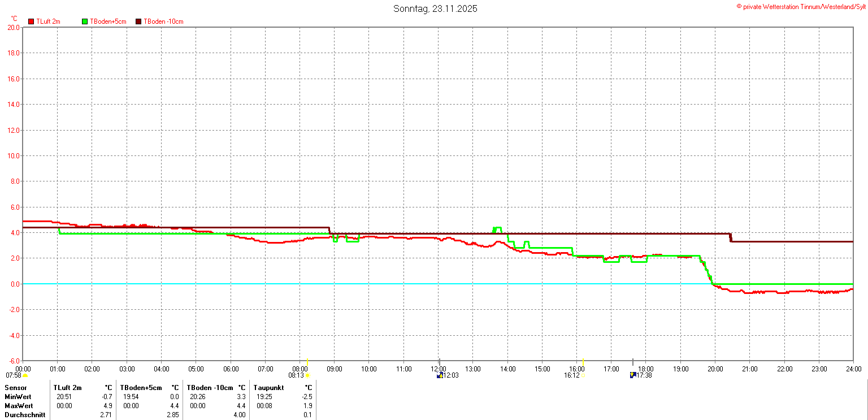Click the yellow icon beside 07:58

coord(25,375)
